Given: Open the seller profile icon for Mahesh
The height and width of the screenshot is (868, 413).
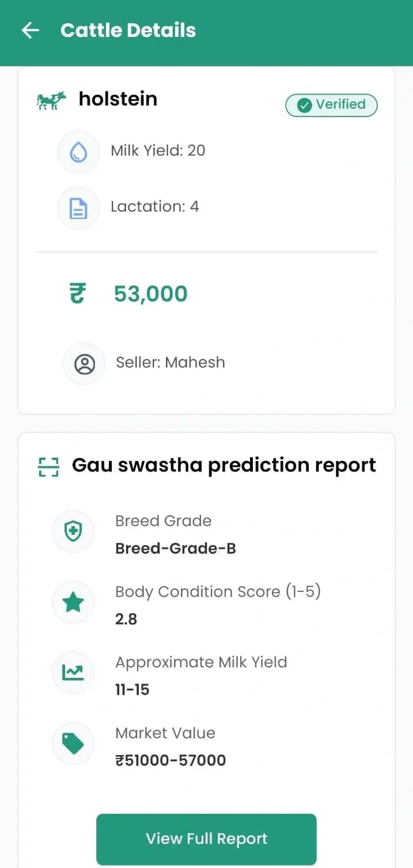Looking at the screenshot, I should click(x=84, y=363).
